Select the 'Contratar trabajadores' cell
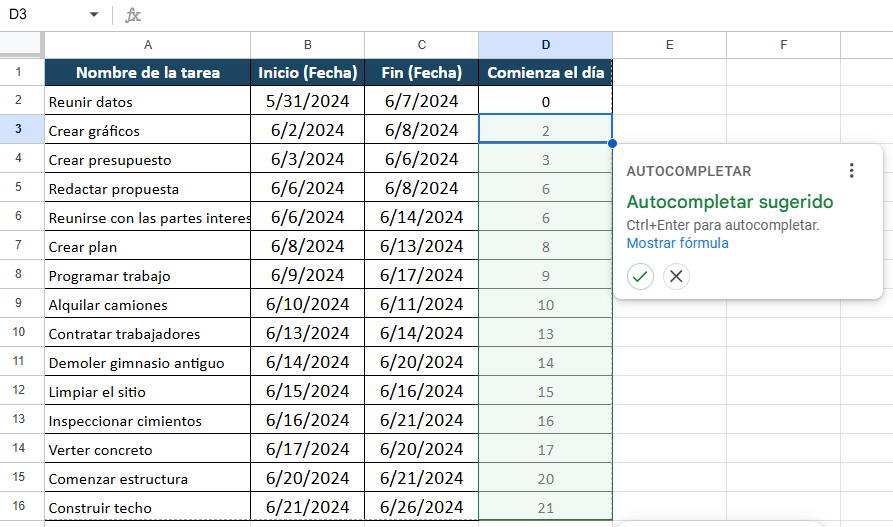 (x=148, y=333)
